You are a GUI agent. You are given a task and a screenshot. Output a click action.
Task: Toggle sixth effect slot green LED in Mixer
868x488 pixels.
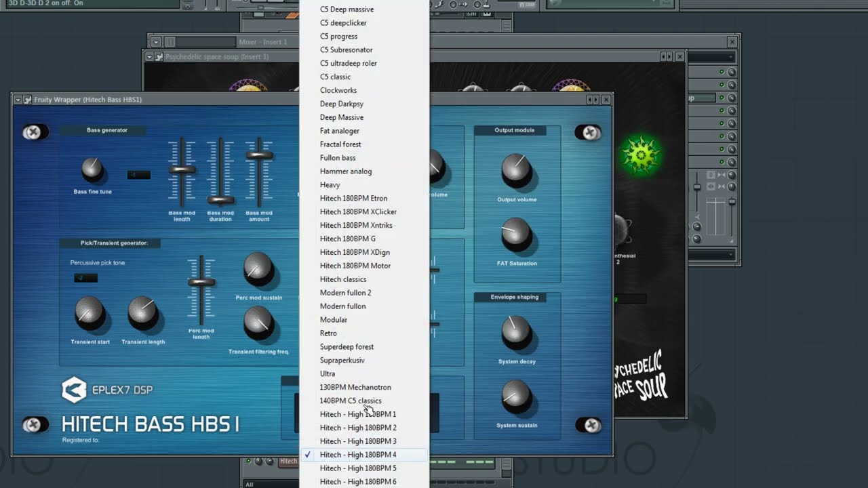coord(722,136)
